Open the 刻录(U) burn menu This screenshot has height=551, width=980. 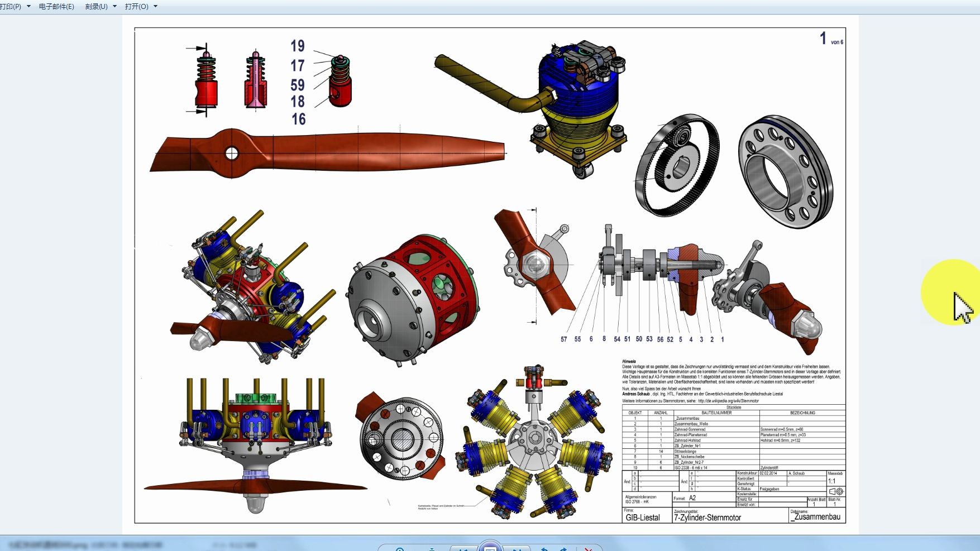(96, 7)
